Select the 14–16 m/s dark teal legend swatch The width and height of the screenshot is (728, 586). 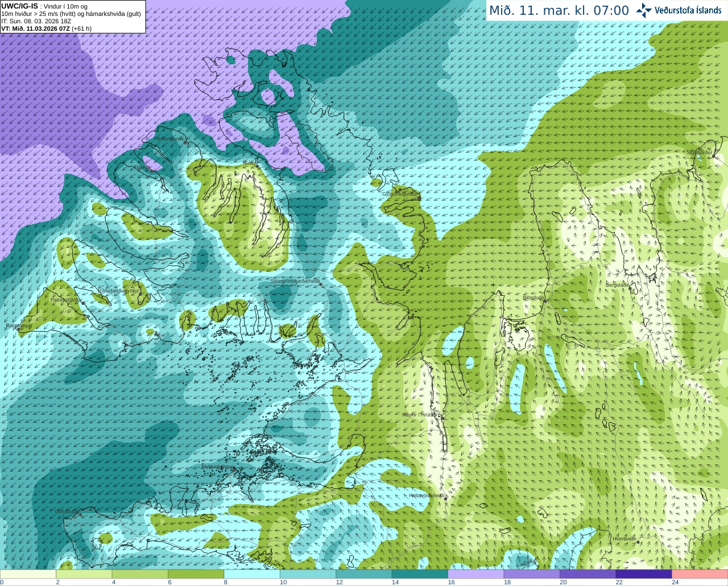pyautogui.click(x=420, y=573)
